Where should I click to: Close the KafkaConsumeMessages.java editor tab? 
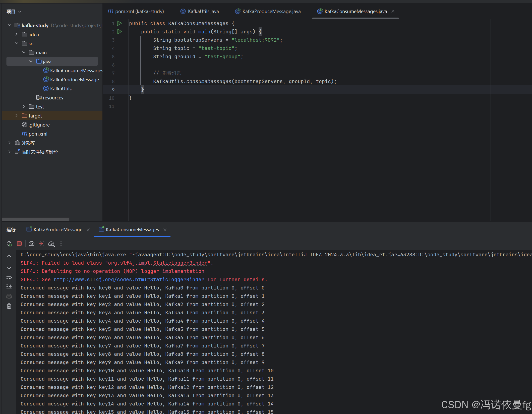pos(393,11)
